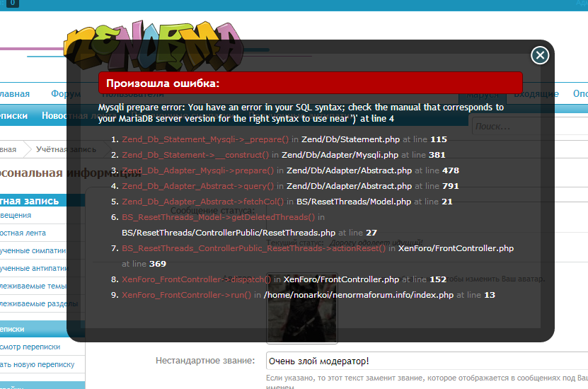Click the Нестандартное звание text field

pyautogui.click(x=427, y=361)
